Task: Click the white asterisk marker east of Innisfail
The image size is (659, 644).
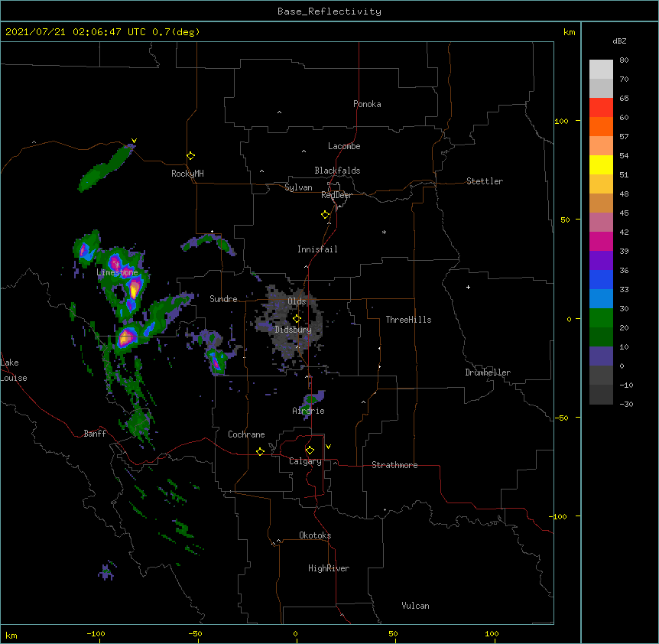Action: (384, 232)
